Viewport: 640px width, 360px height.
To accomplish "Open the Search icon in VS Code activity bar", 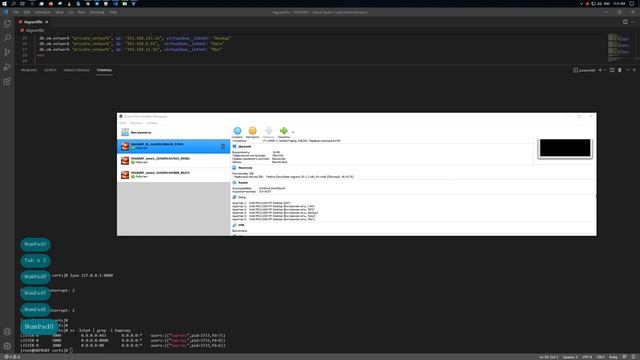I will (7, 38).
